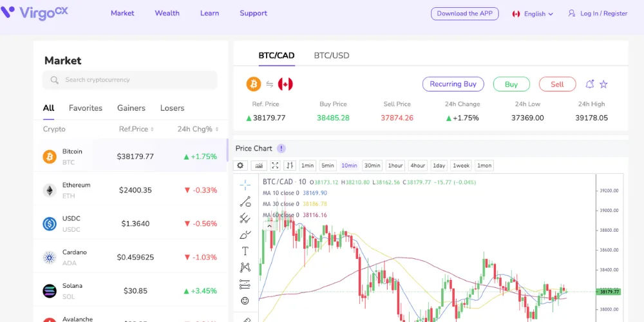Sort market list by 24h Chg%
644x322 pixels.
(x=197, y=129)
